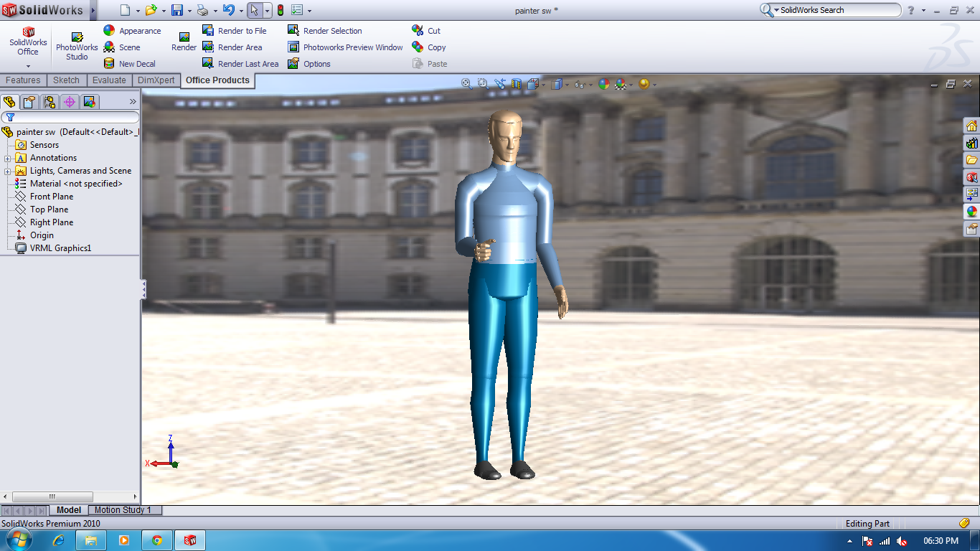Open View Orientation dropdown
This screenshot has height=551, width=980.
click(544, 85)
